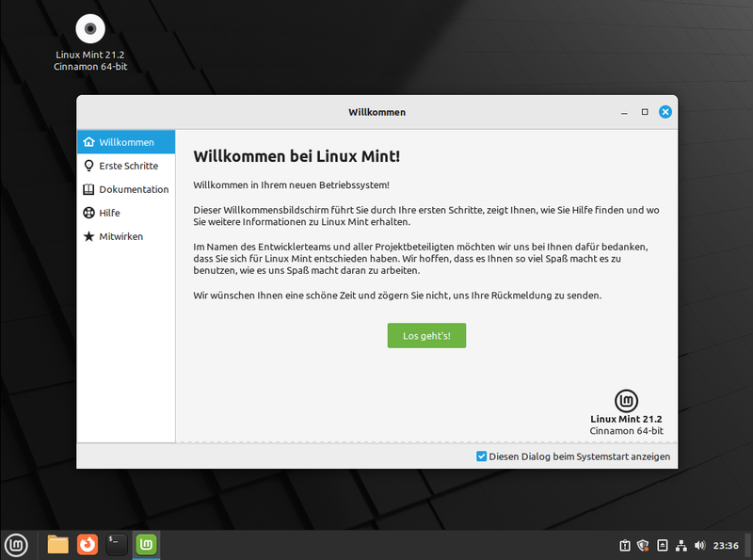Uncheck 'Diesen Dialog beim Systemstart anzeigen'

click(481, 456)
